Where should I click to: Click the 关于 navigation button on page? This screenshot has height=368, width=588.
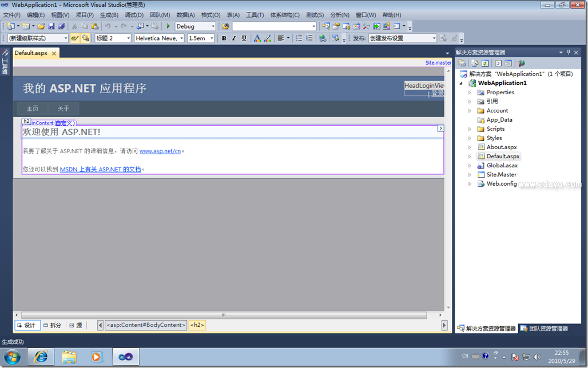[63, 109]
